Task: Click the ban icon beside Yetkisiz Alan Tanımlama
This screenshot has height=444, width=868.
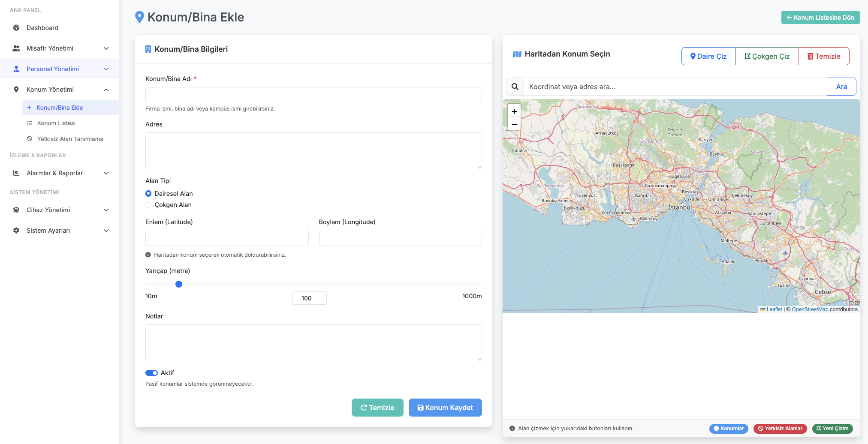Action: (x=30, y=139)
